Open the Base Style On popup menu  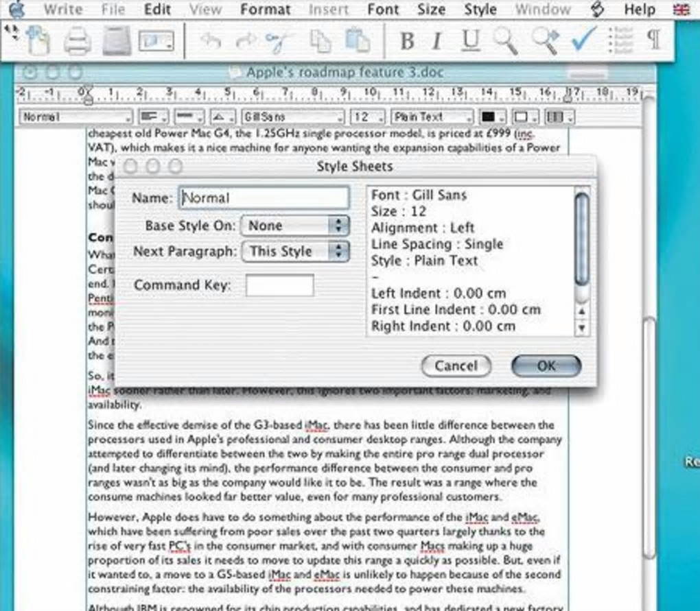point(294,225)
